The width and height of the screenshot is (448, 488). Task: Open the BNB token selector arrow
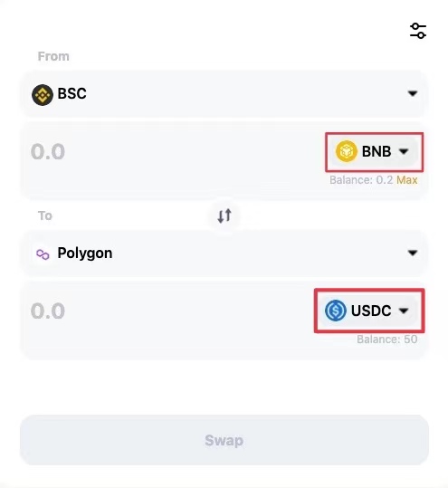coord(404,151)
